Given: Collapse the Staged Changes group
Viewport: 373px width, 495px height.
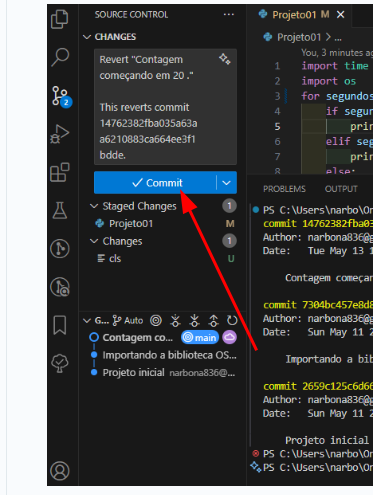Looking at the screenshot, I should click(x=94, y=206).
